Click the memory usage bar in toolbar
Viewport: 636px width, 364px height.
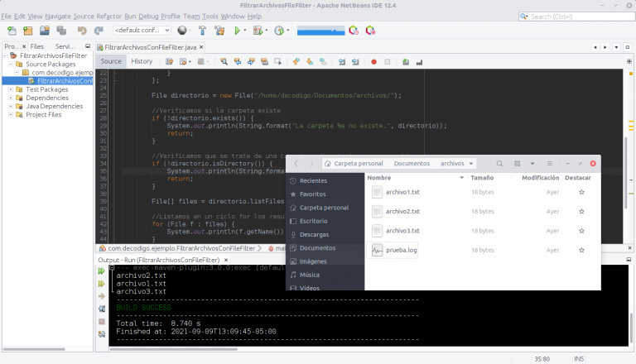[320, 31]
